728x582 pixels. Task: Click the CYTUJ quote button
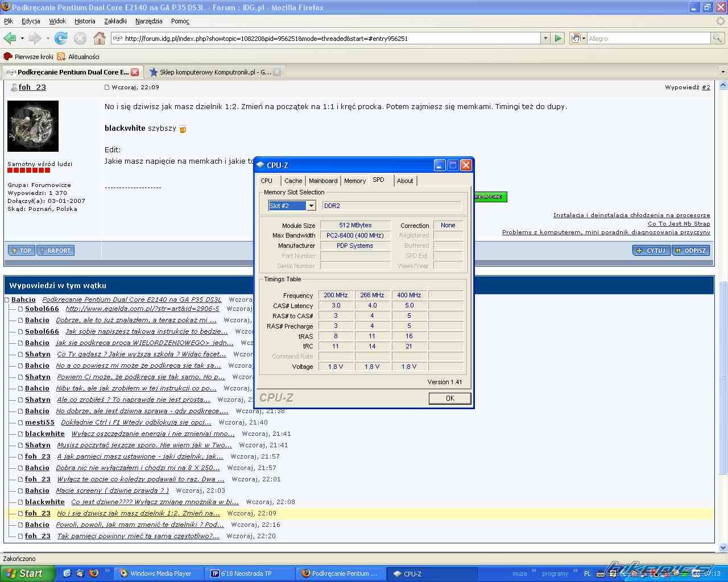pyautogui.click(x=651, y=251)
